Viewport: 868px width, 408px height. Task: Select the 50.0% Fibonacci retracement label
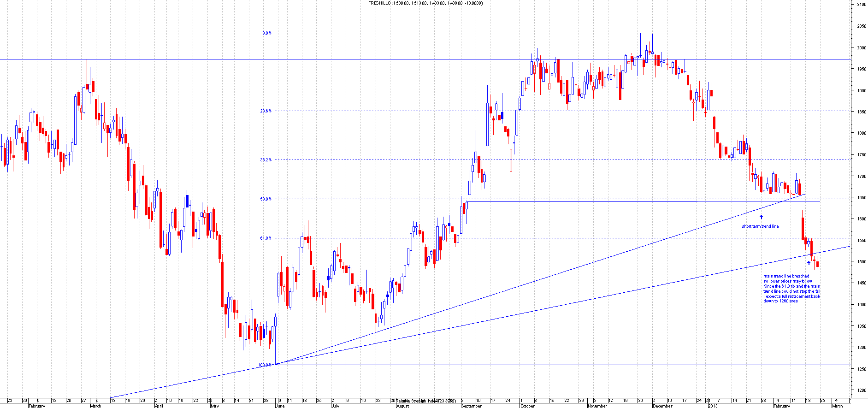tap(266, 199)
